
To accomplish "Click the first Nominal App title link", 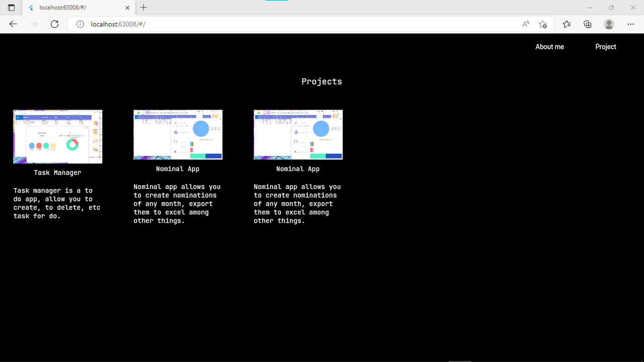I will pos(178,168).
